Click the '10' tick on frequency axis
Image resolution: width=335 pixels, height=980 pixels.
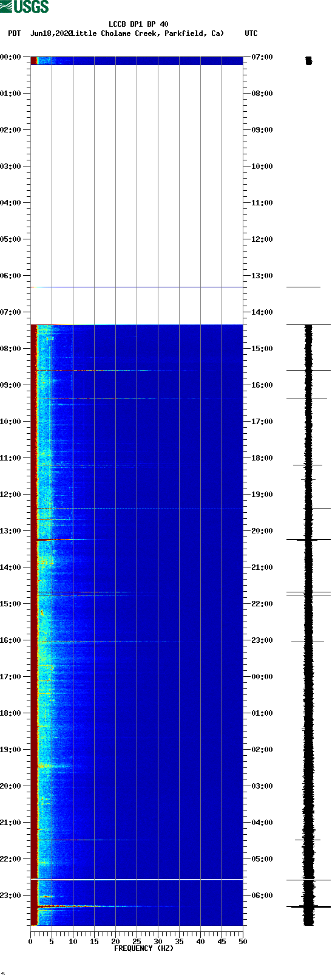pos(73,942)
